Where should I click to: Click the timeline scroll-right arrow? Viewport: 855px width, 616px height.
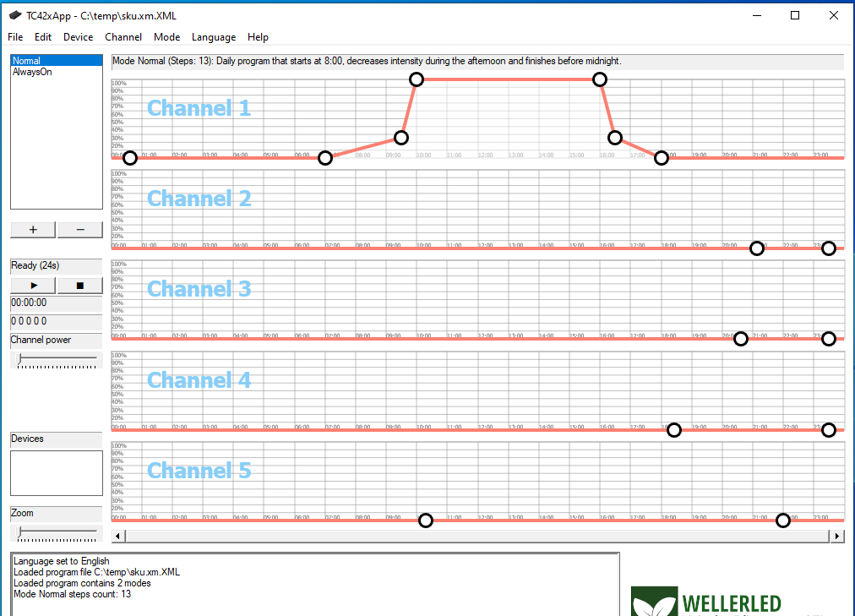(836, 536)
